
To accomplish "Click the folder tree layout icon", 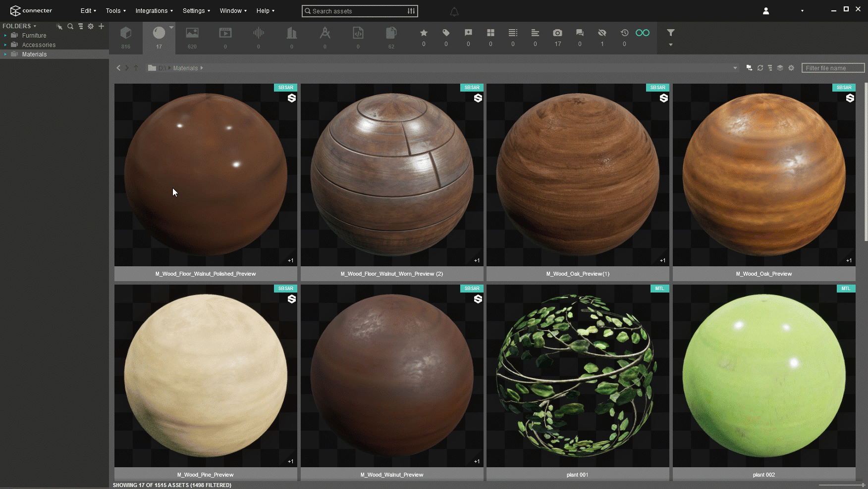I will 80,26.
